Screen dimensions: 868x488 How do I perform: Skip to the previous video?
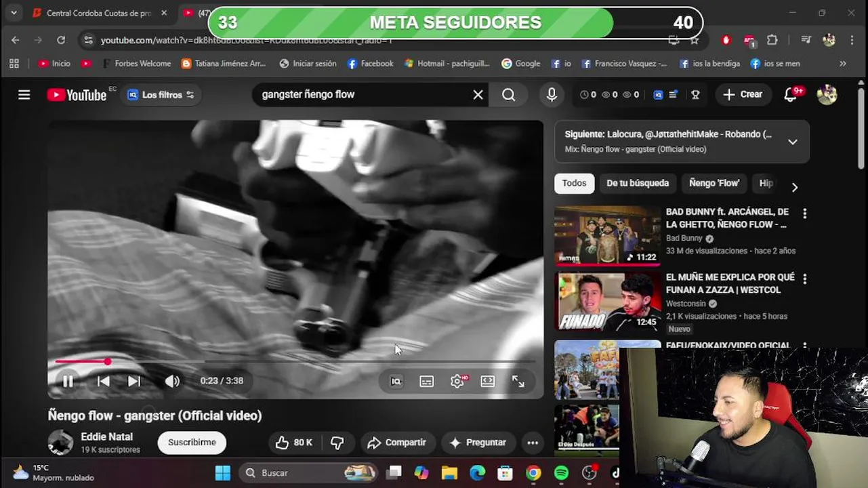point(103,381)
